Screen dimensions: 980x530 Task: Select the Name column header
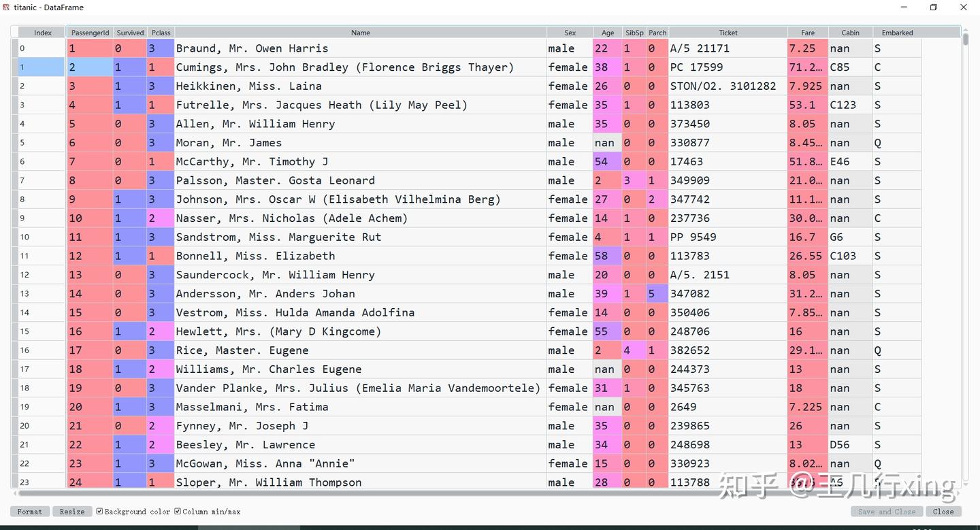361,33
